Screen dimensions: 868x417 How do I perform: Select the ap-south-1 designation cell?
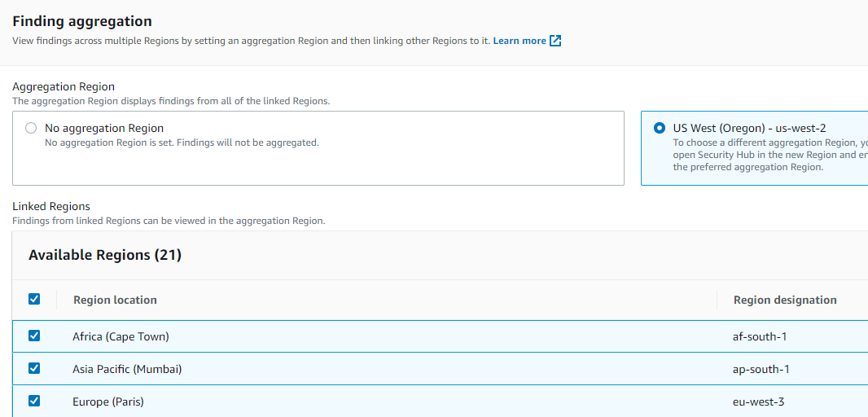coord(761,369)
